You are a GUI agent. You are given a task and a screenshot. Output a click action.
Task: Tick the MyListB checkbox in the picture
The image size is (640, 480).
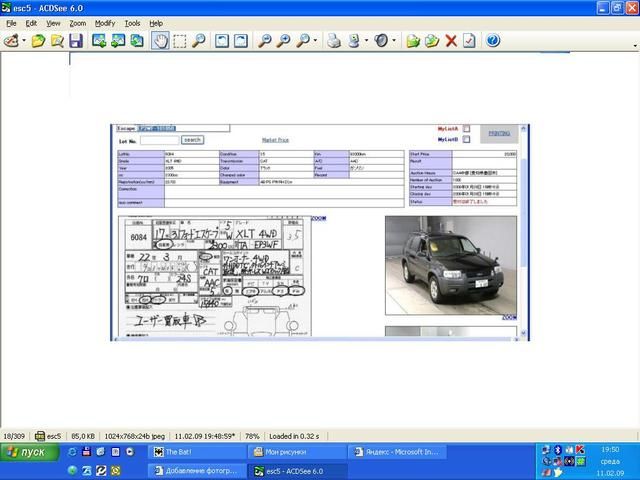click(x=467, y=139)
